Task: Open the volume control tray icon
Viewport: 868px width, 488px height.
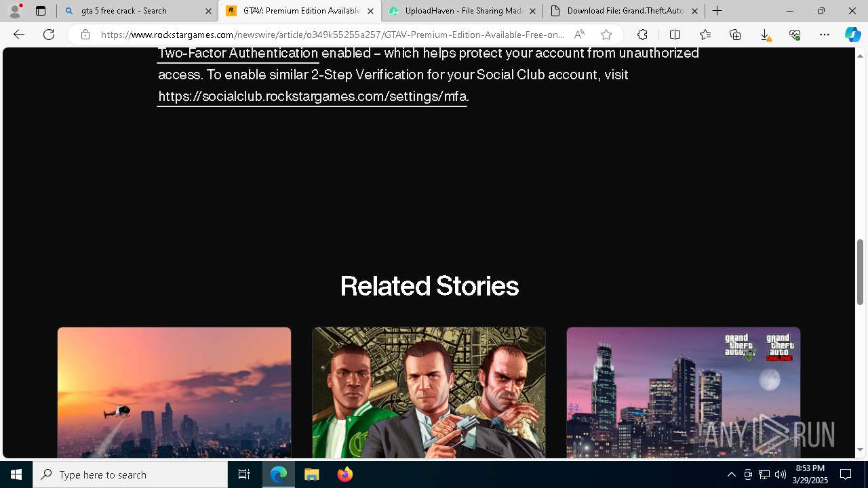Action: tap(781, 474)
